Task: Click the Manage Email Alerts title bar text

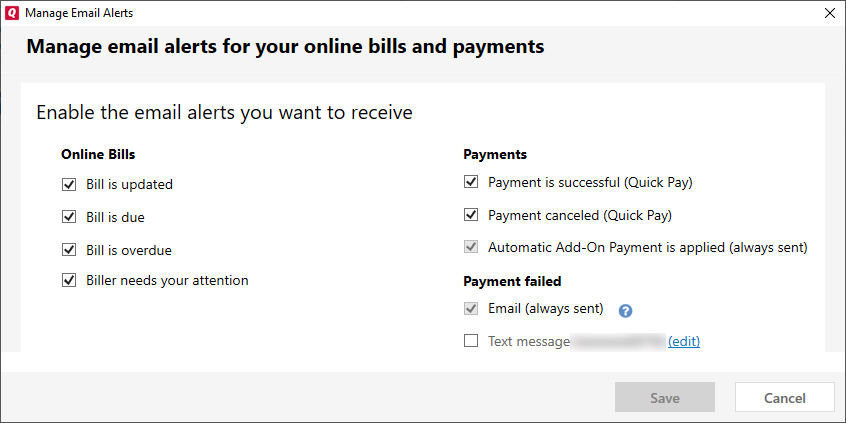Action: (x=79, y=13)
